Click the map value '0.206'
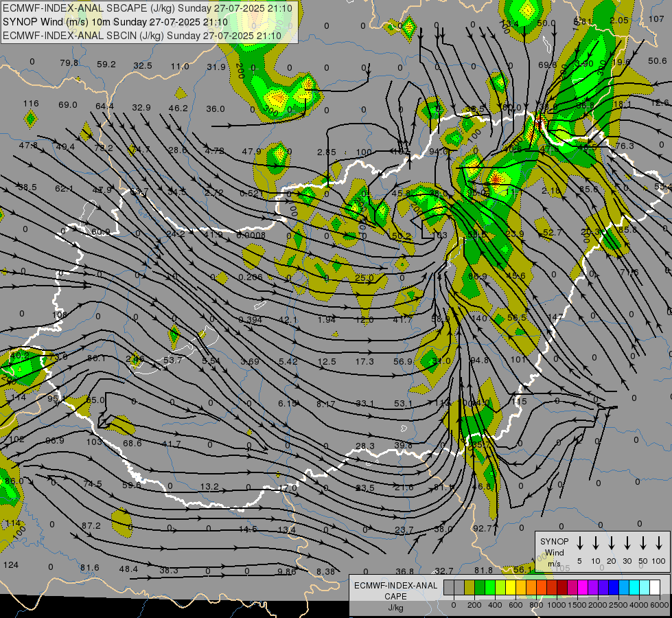Image resolution: width=672 pixels, height=618 pixels. (251, 277)
